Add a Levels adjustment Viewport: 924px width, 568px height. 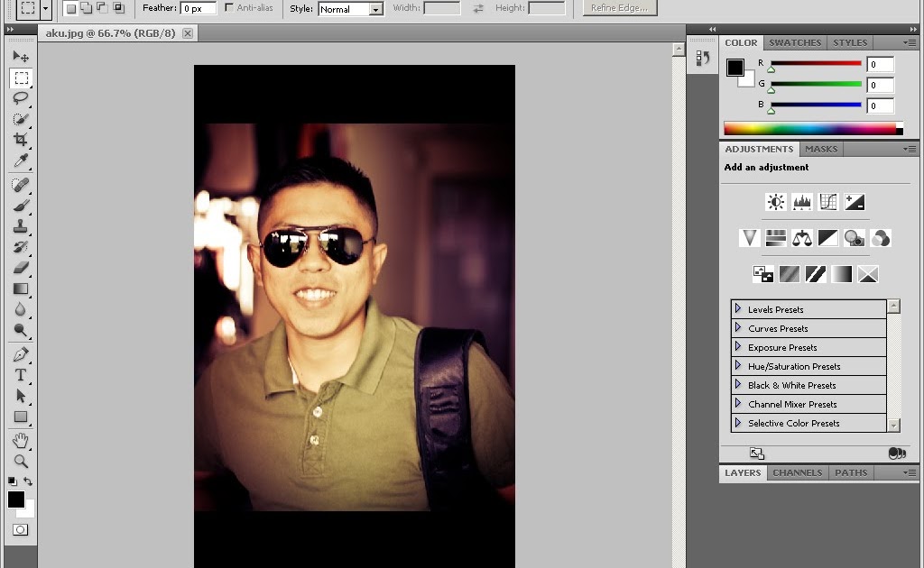(x=802, y=202)
